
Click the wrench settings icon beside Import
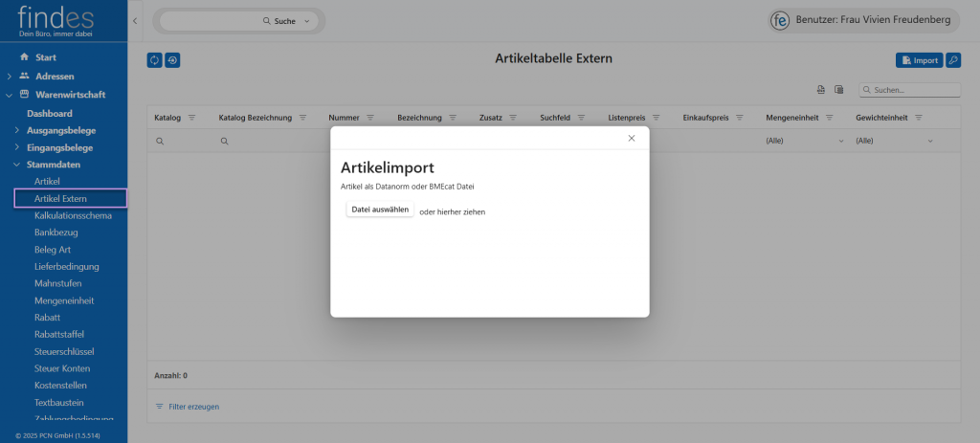pos(953,60)
